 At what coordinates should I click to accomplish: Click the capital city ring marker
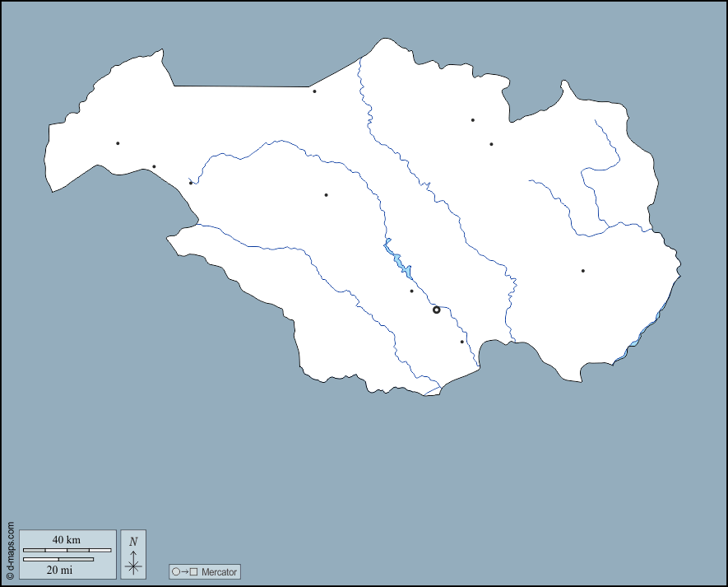437,310
